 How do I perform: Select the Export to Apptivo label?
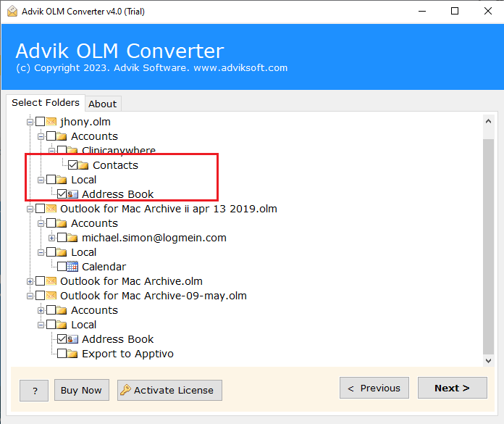[x=127, y=354]
